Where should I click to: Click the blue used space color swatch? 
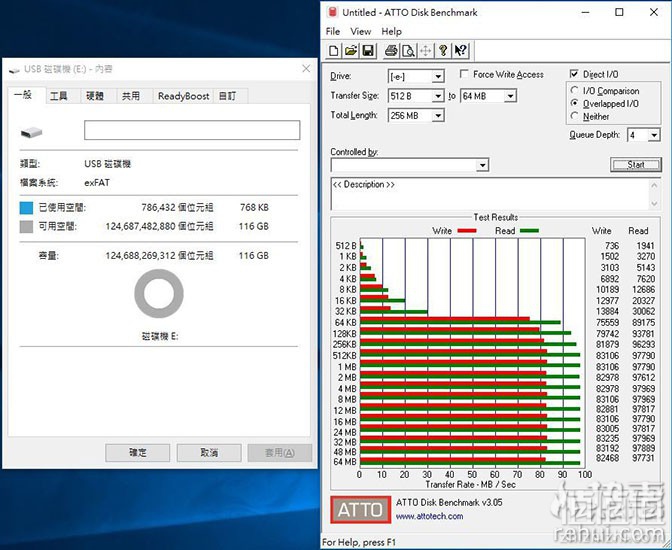point(26,208)
